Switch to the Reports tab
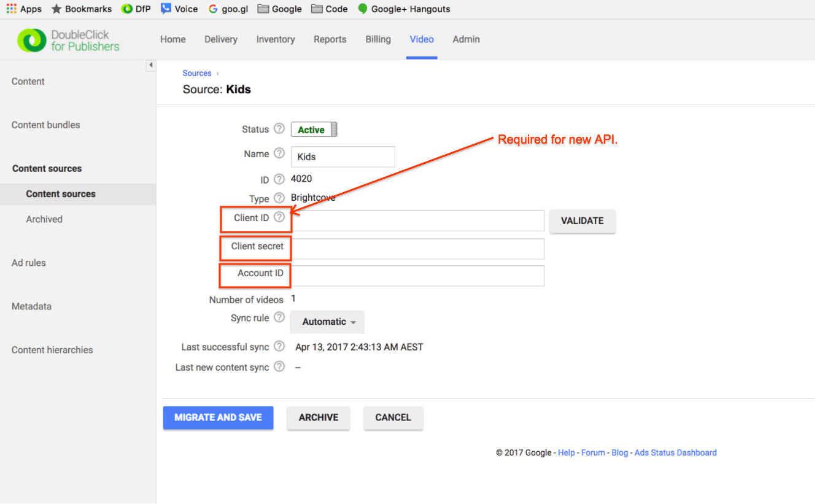Image resolution: width=817 pixels, height=504 pixels. click(x=330, y=39)
